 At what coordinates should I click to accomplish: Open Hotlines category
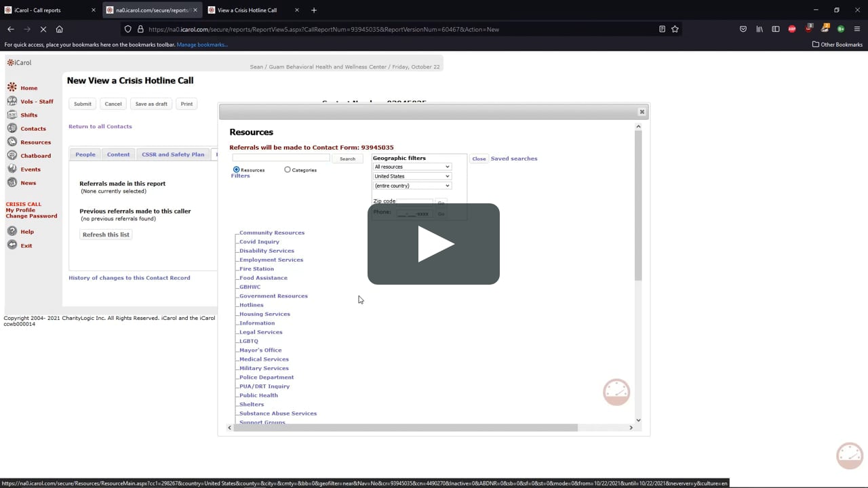coord(251,305)
